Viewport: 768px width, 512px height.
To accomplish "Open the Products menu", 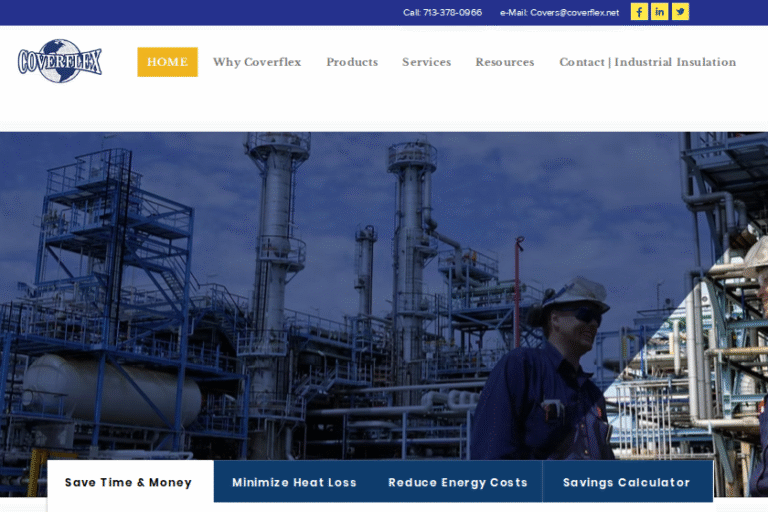I will point(352,62).
